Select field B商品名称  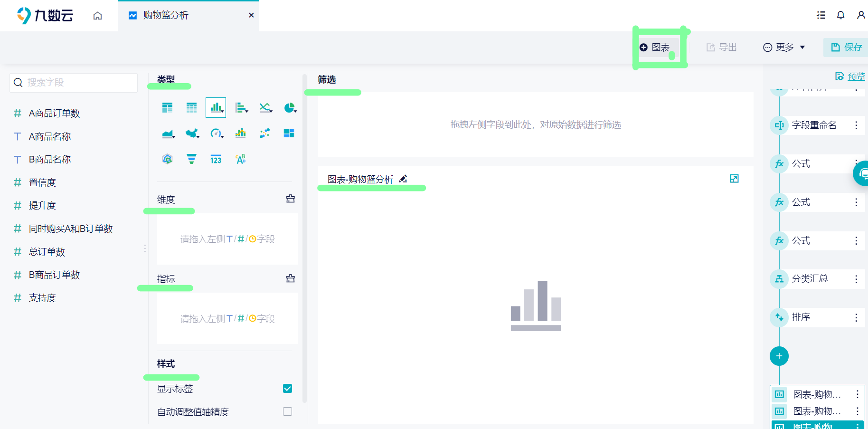(50, 159)
